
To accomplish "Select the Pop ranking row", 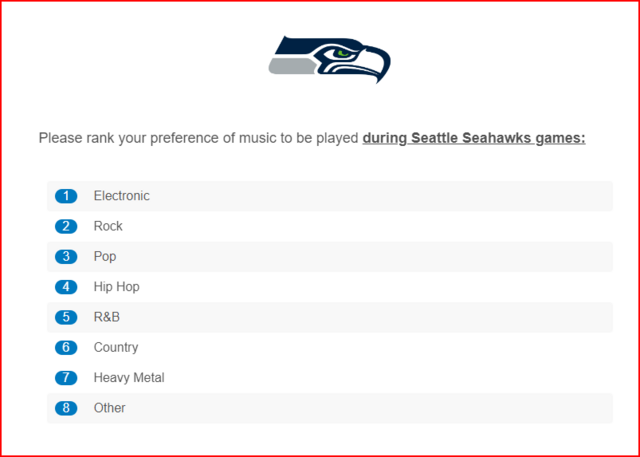I will point(330,257).
